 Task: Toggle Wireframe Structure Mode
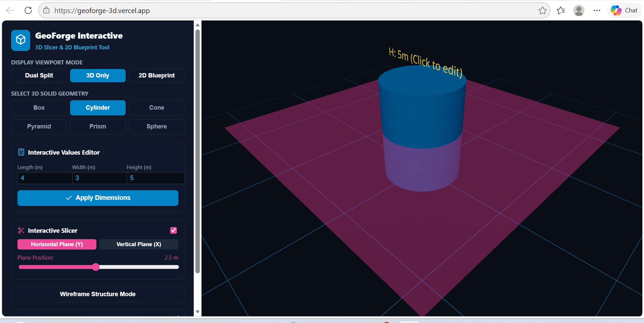[x=98, y=294]
